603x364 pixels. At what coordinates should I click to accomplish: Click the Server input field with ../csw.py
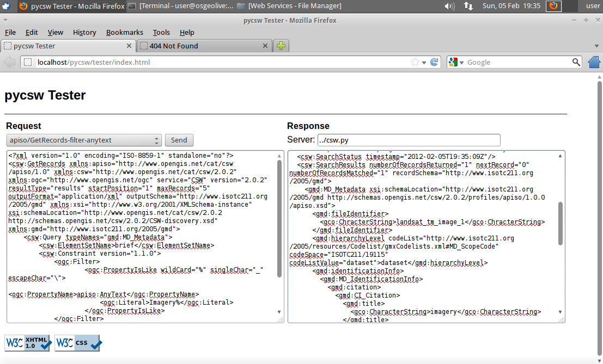(409, 140)
